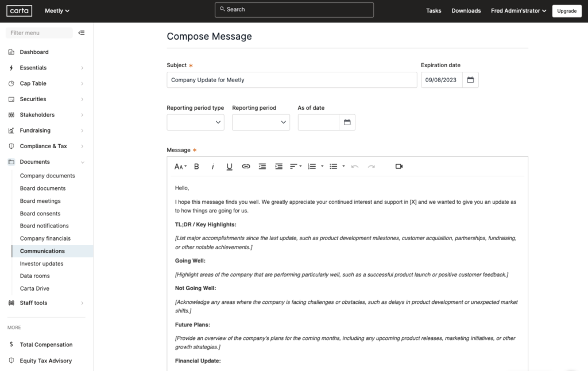Click the Subject text field

coord(291,80)
